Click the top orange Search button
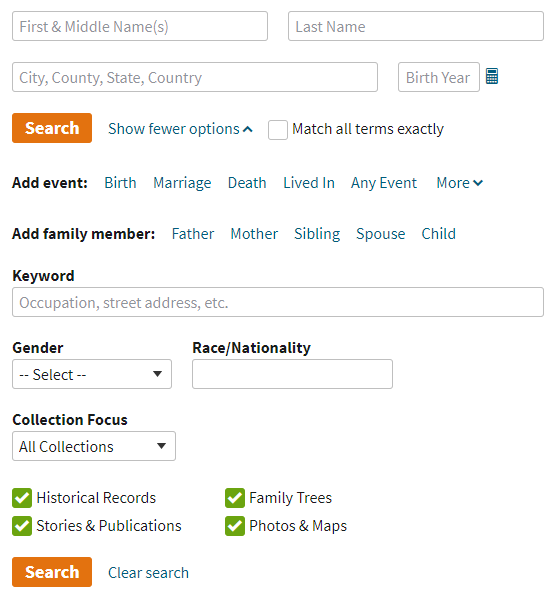Viewport: 554px width, 593px height. [x=52, y=128]
